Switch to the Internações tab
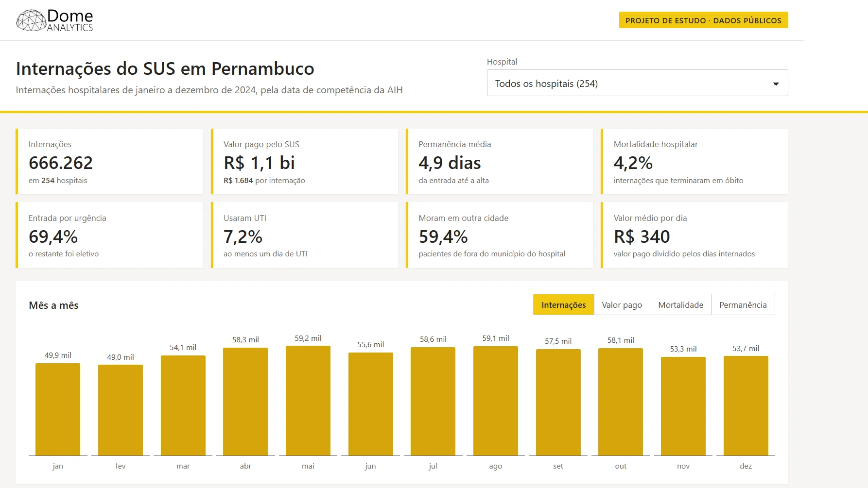The image size is (868, 488). pyautogui.click(x=563, y=304)
